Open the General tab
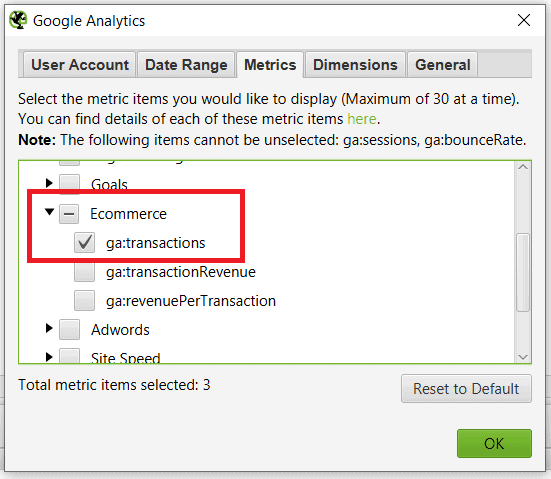This screenshot has height=479, width=551. [x=442, y=65]
